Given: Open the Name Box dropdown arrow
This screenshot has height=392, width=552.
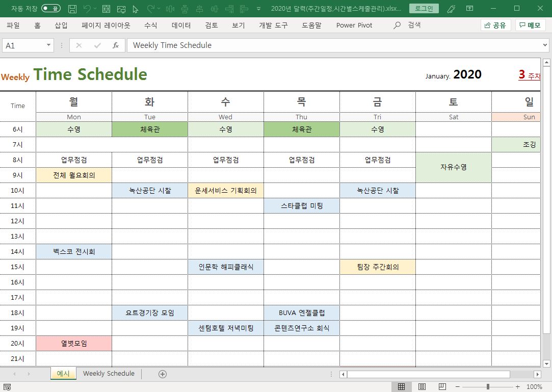Looking at the screenshot, I should click(x=48, y=45).
